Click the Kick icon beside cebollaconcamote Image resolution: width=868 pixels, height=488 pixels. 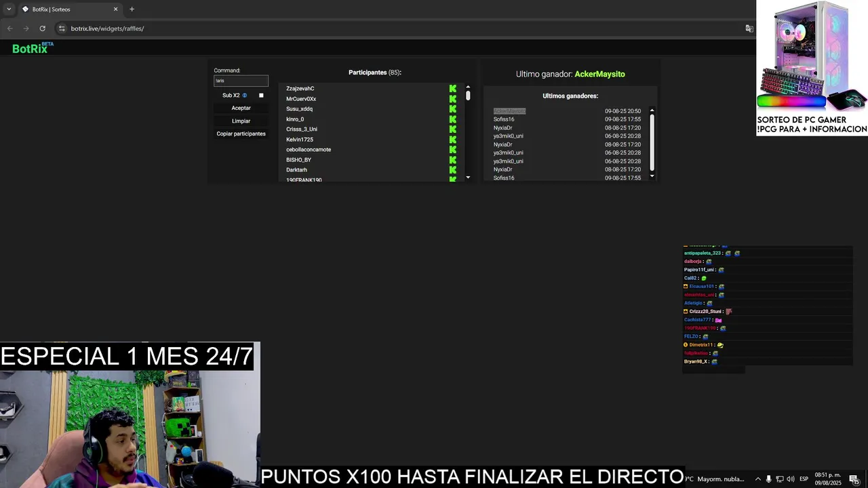pos(452,150)
